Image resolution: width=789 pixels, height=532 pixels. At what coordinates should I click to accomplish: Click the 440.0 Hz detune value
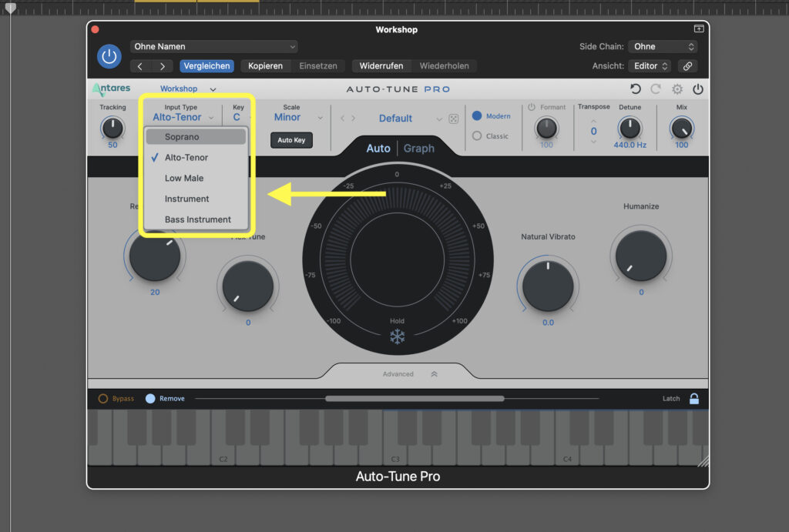point(630,146)
